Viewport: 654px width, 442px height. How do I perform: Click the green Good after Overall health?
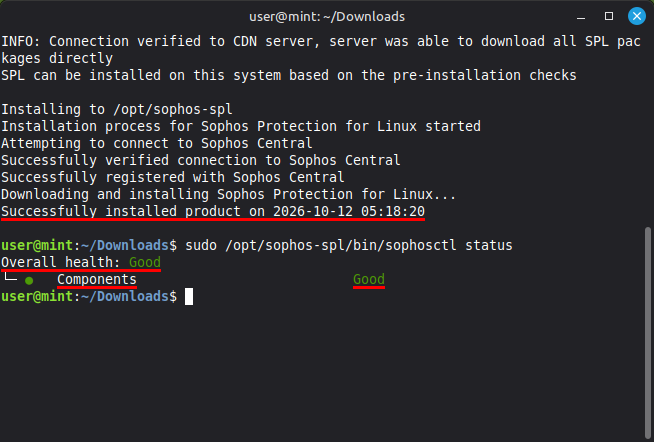[145, 262]
